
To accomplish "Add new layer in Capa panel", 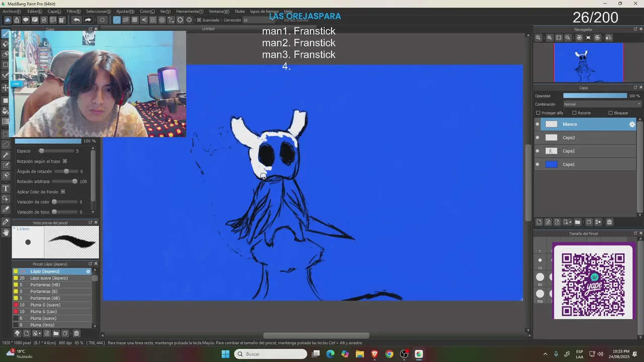I will 539,222.
